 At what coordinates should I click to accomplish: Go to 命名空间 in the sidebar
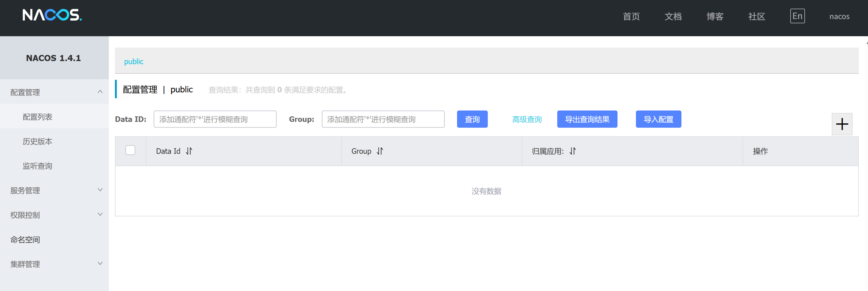coord(54,239)
